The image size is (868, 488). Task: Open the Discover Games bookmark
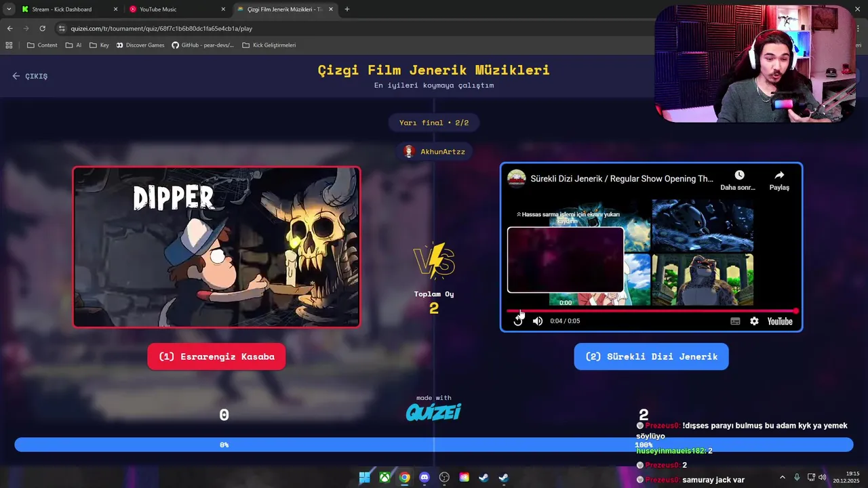point(140,45)
